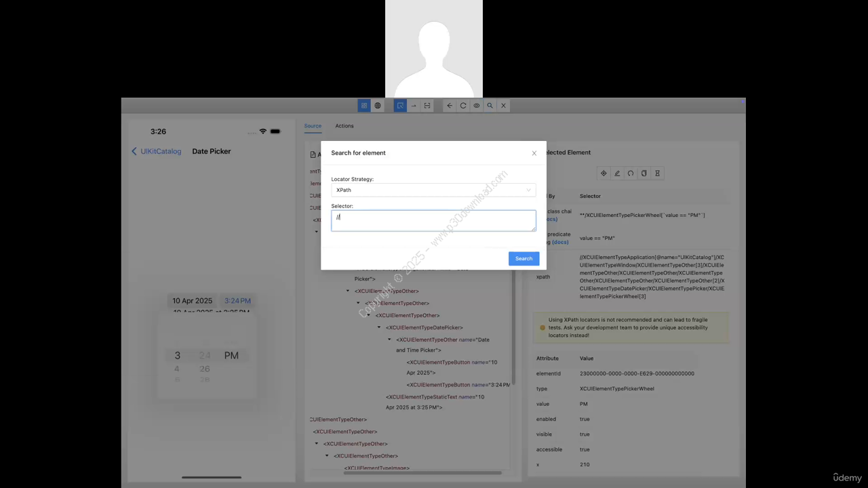The height and width of the screenshot is (488, 868).
Task: Toggle the eye recording icon in toolbar
Action: (477, 106)
